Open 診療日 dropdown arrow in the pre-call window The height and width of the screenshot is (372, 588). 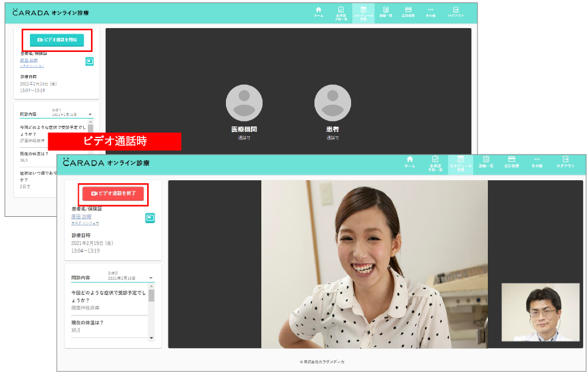coord(90,115)
